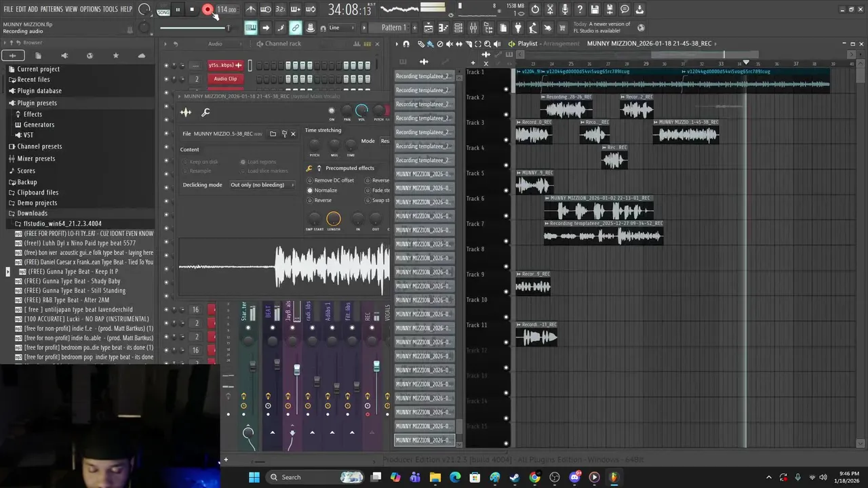Toggle the metronome icon

pyautogui.click(x=251, y=9)
